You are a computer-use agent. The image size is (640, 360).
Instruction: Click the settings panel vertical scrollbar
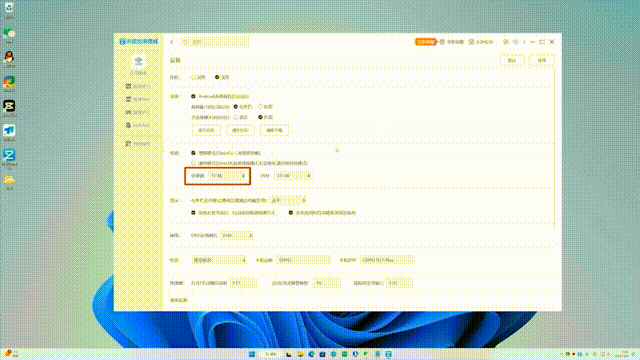pos(554,149)
